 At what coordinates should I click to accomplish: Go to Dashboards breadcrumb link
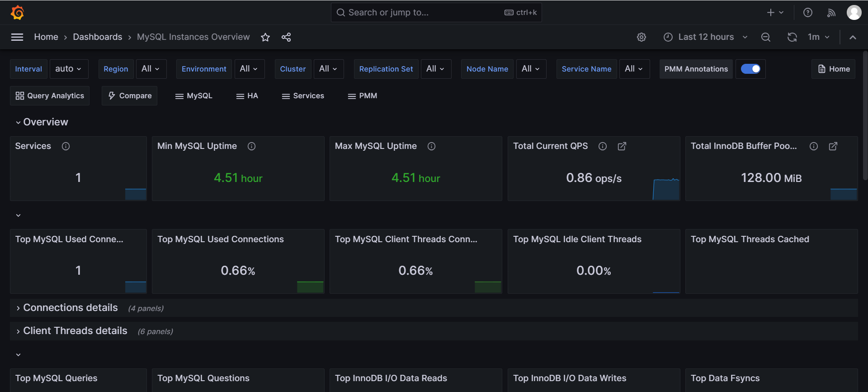[x=97, y=37]
